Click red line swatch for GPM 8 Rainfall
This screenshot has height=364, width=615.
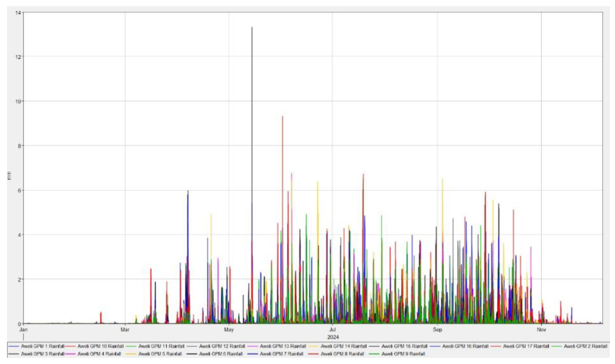click(314, 354)
